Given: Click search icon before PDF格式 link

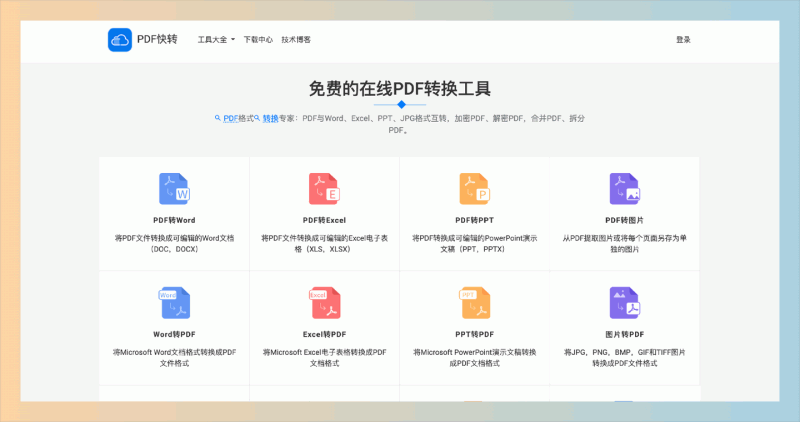Looking at the screenshot, I should [218, 118].
